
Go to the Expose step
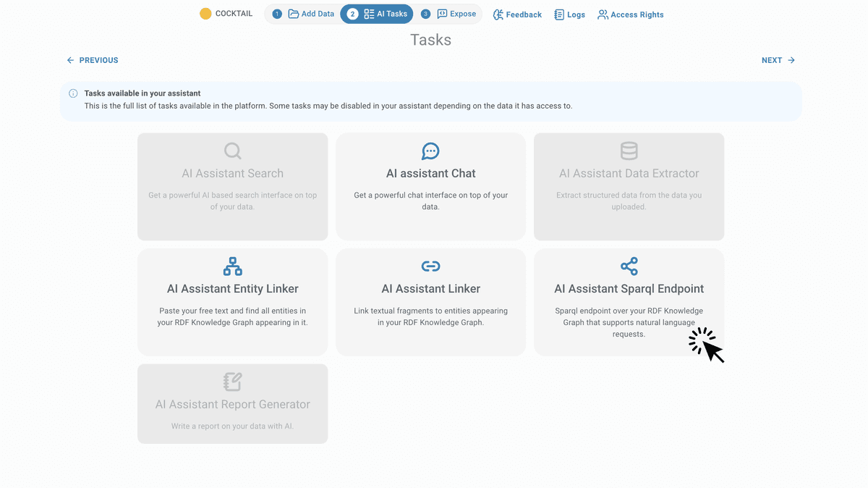[x=448, y=14]
